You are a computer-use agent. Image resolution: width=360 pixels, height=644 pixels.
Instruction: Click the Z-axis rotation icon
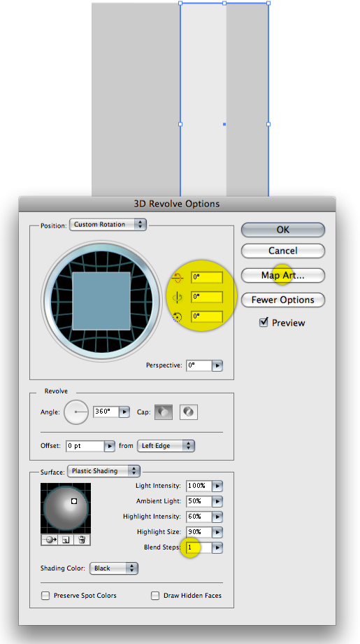point(177,316)
